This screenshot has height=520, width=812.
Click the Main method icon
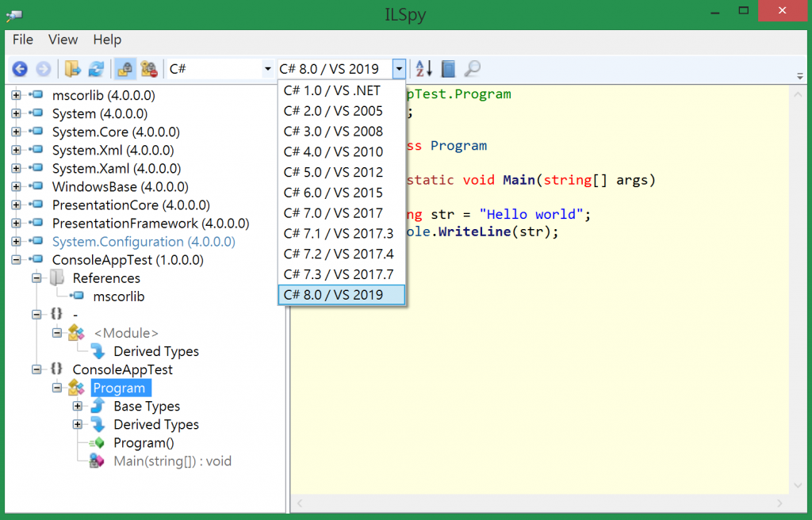(97, 461)
